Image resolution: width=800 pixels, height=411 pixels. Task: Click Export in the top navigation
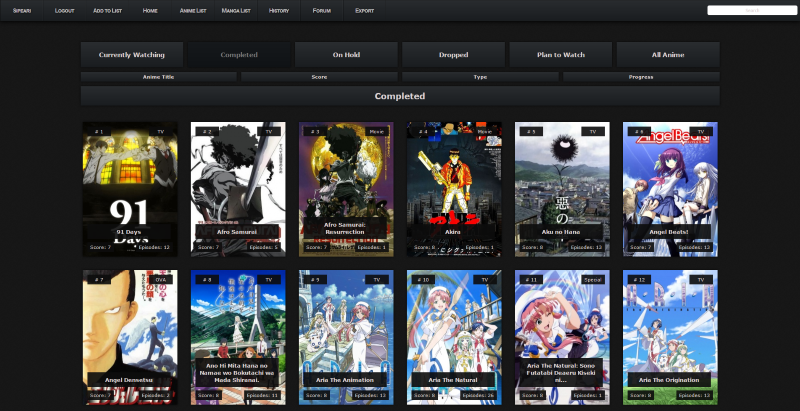[364, 11]
